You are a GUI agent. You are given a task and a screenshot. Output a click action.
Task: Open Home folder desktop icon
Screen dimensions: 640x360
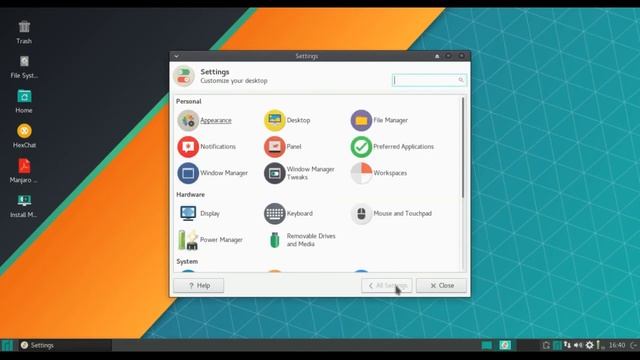click(24, 102)
